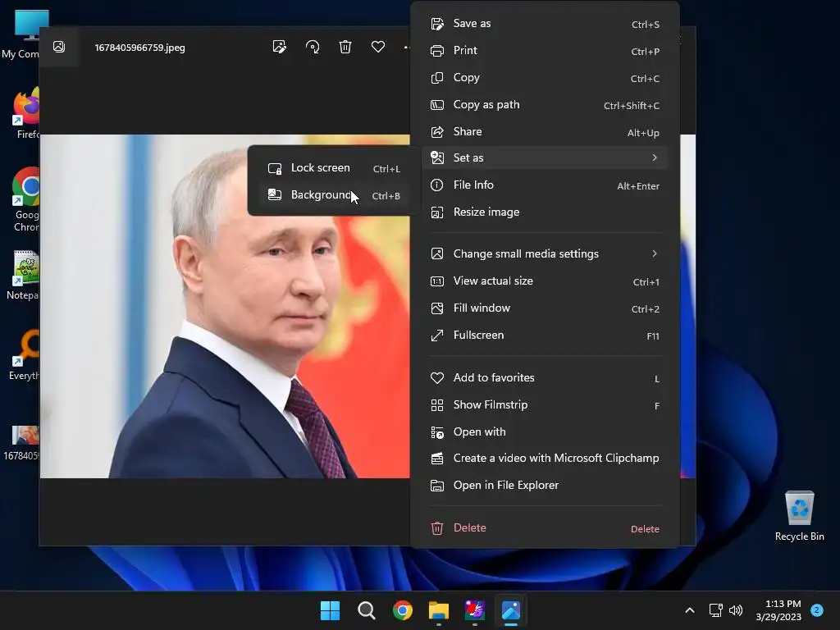The image size is (840, 630).
Task: Select the Firefox desktop shortcut
Action: pos(25,115)
